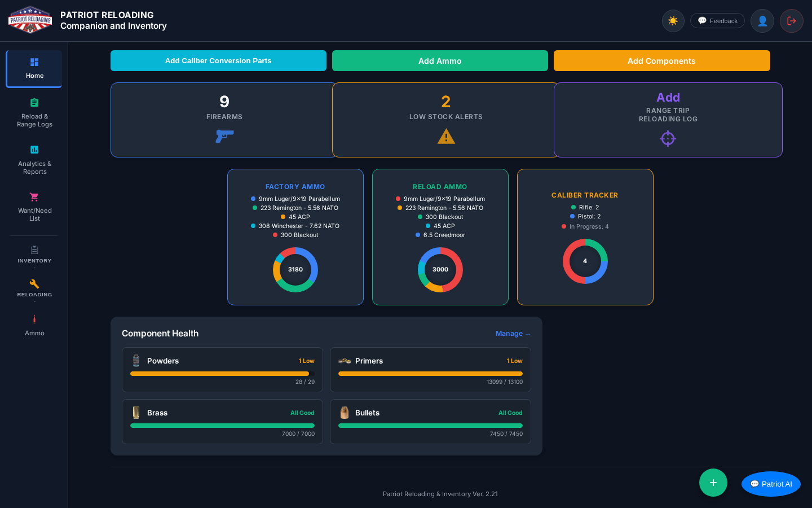Click the shopping cart icon
The image size is (812, 508).
34,197
